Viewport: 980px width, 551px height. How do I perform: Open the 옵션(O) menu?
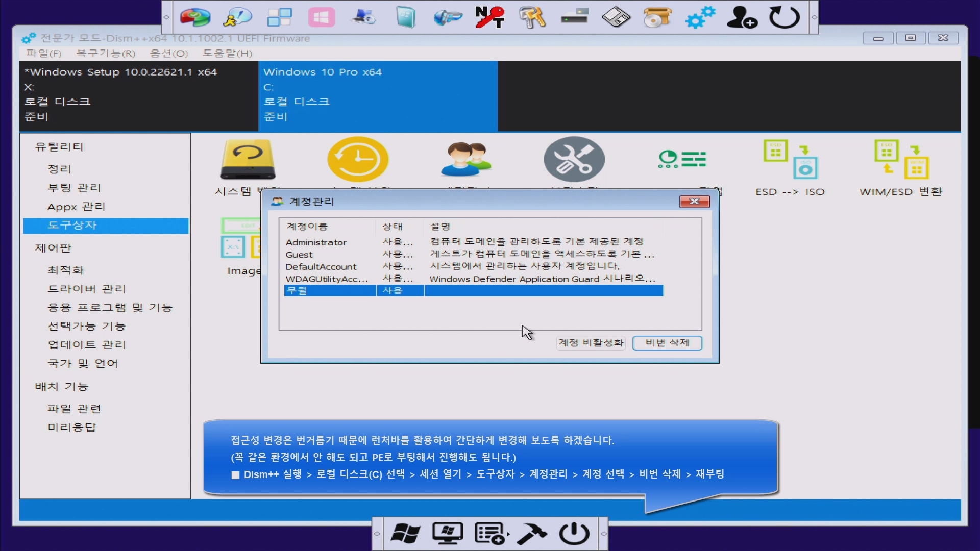pyautogui.click(x=169, y=53)
